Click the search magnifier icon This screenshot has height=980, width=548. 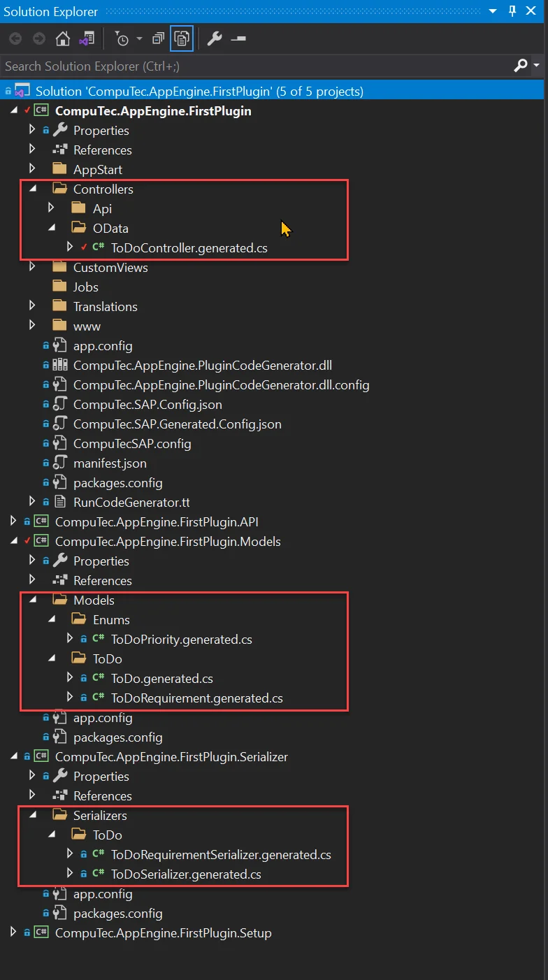pos(521,66)
